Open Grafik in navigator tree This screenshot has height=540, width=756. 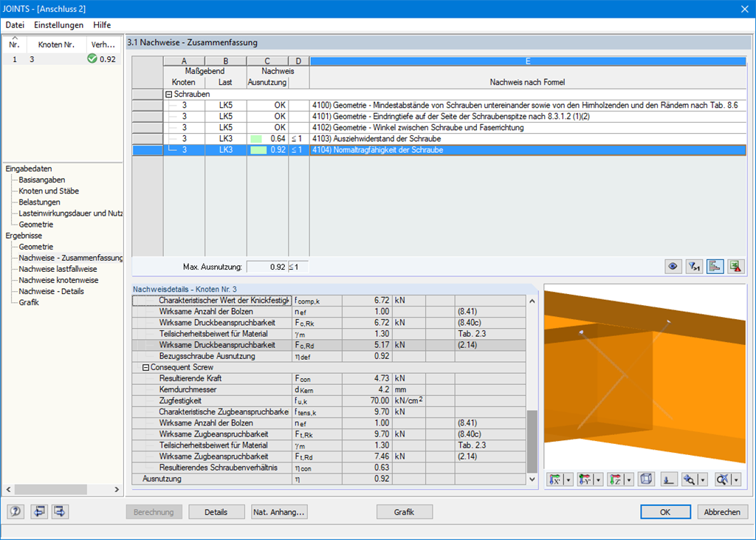coord(29,302)
